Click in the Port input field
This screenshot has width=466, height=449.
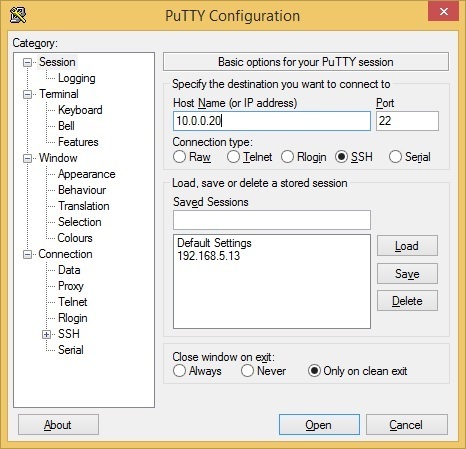pos(407,121)
